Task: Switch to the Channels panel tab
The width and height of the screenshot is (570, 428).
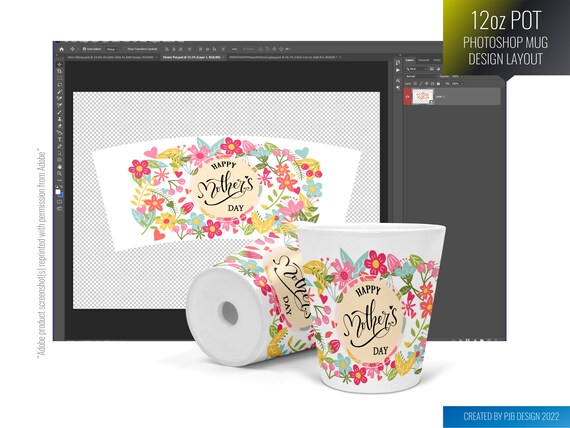Action: tap(424, 60)
